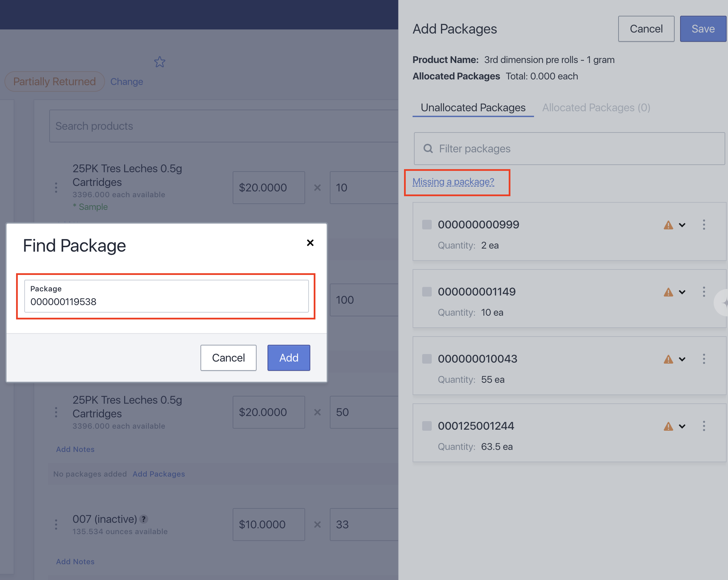Click warning icon for package 000125001244
Screen dimensions: 728x580
pyautogui.click(x=668, y=426)
